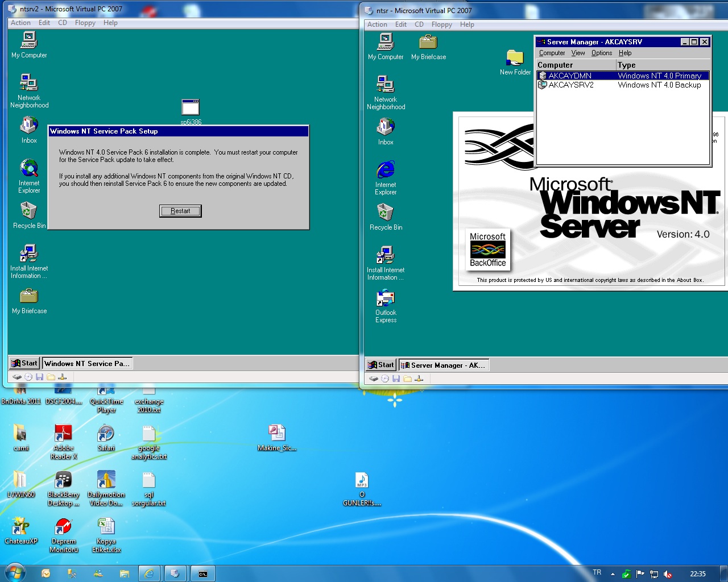The image size is (728, 582).
Task: Open Deprem Monitoru desktop shortcut
Action: click(x=63, y=535)
